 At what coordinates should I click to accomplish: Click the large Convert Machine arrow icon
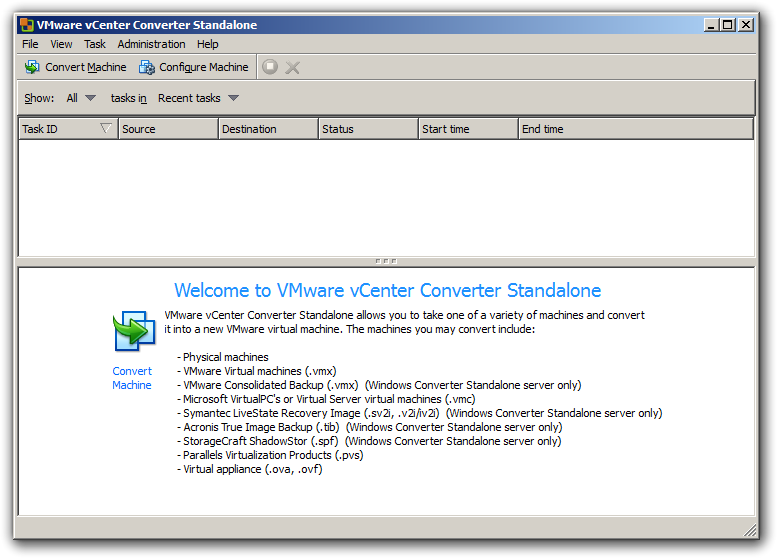(134, 331)
